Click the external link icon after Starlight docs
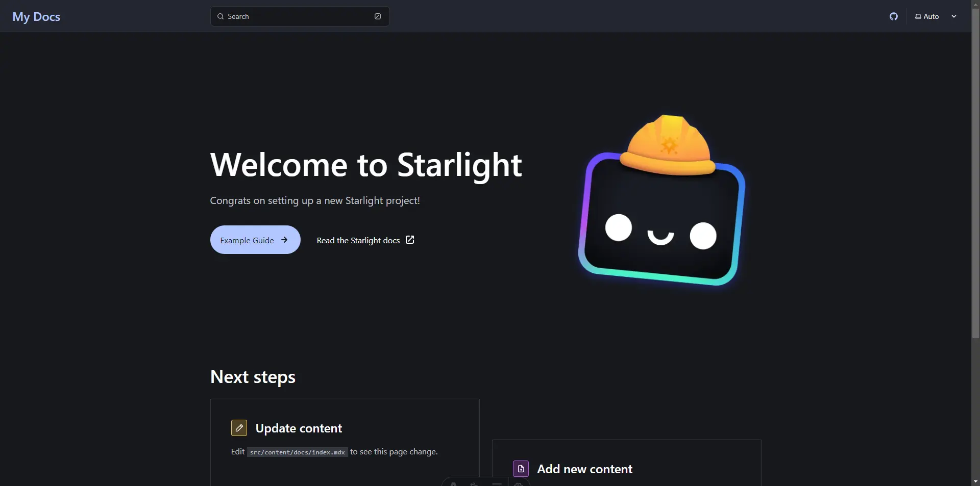Viewport: 980px width, 486px height. pyautogui.click(x=410, y=240)
